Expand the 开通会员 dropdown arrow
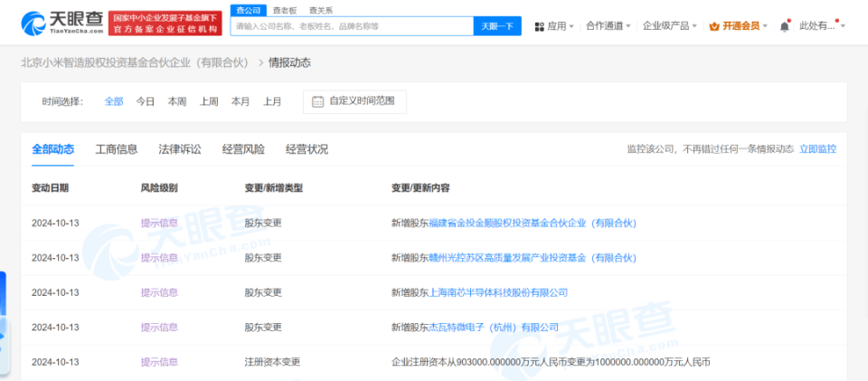Viewport: 868px width, 381px height. (765, 26)
